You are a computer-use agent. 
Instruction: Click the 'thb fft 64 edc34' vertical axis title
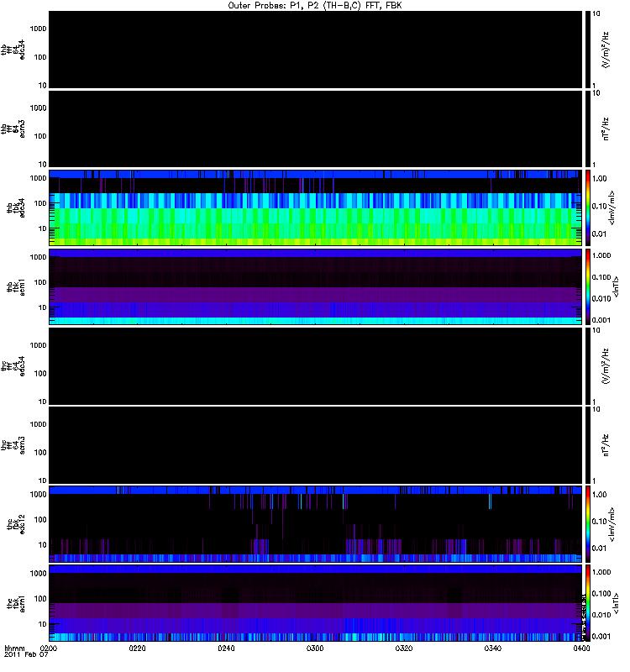13,50
